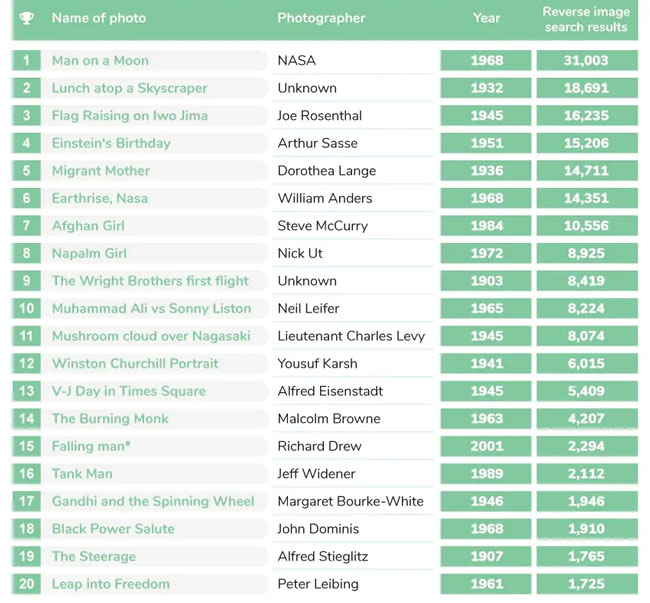Screen dimensions: 650x603
Task: Select 'Lunch atop a Skyscraper' entry
Action: tap(129, 88)
